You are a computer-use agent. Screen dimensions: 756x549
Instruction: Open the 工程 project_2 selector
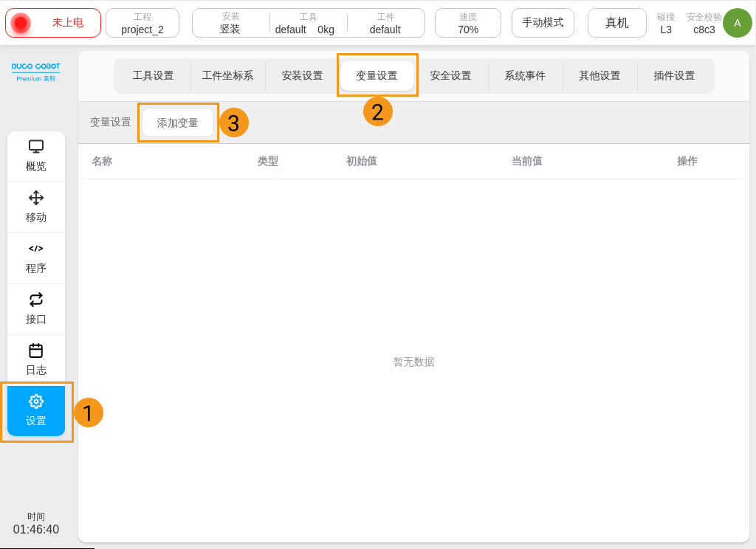click(x=142, y=23)
